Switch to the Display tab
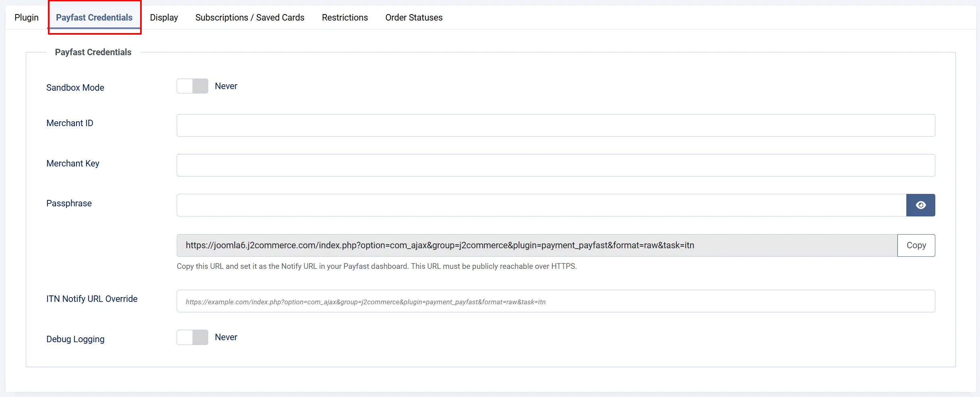Screen dimensions: 980x397 tap(164, 17)
